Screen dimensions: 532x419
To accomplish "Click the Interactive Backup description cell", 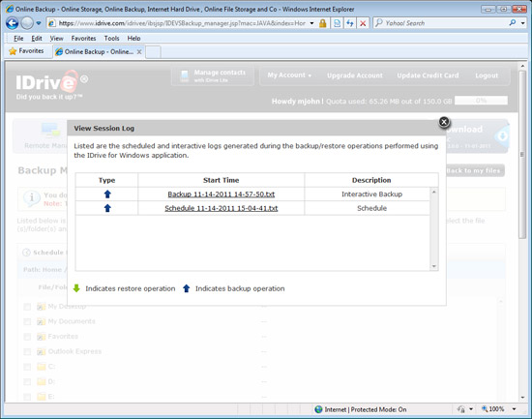I will 371,195.
